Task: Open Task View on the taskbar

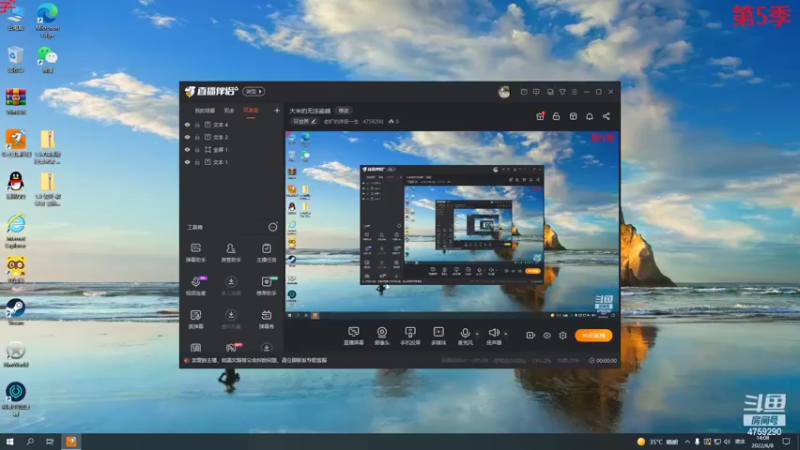Action: pos(49,441)
